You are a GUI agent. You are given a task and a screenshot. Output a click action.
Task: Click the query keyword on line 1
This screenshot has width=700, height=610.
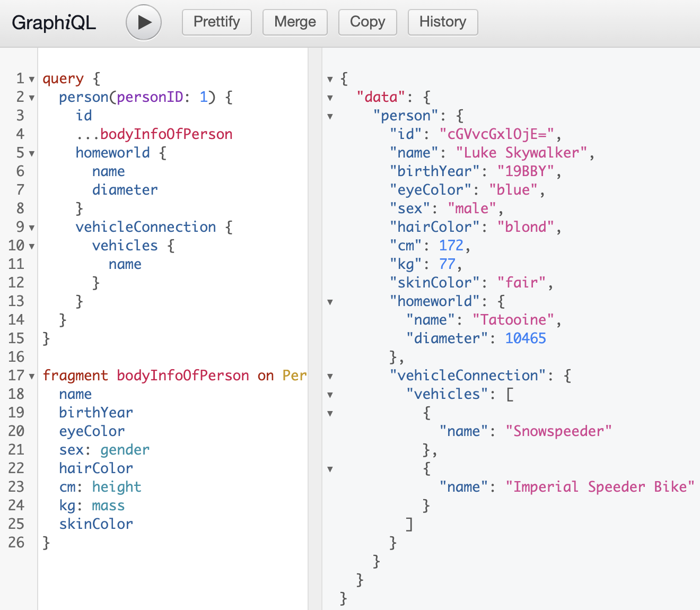(x=63, y=79)
